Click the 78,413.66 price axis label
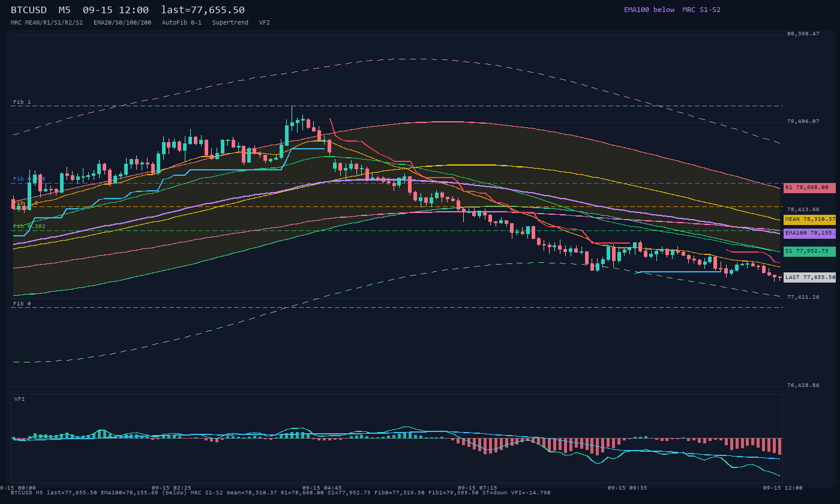The image size is (840, 504). pyautogui.click(x=803, y=209)
